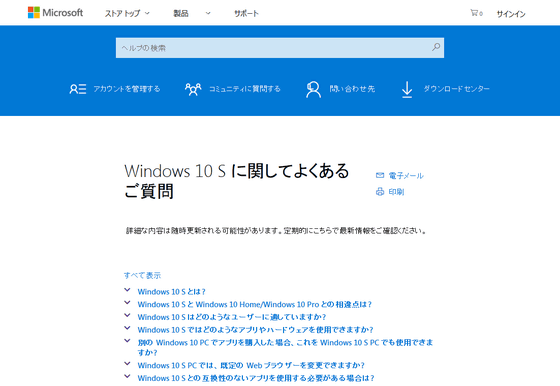560x386 pixels.
Task: Expand chevron for 互換性のないアプリ question
Action: pos(127,376)
